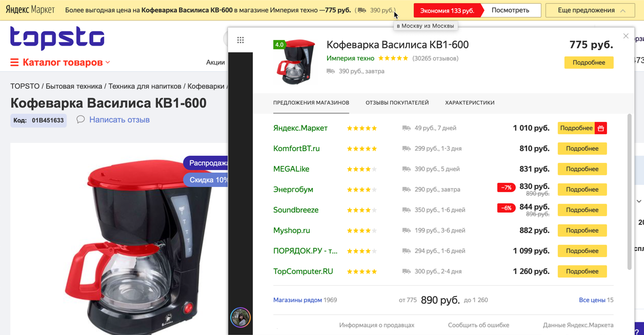
Task: Click Подробнее for TopComputer.RU offer
Action: (x=582, y=271)
